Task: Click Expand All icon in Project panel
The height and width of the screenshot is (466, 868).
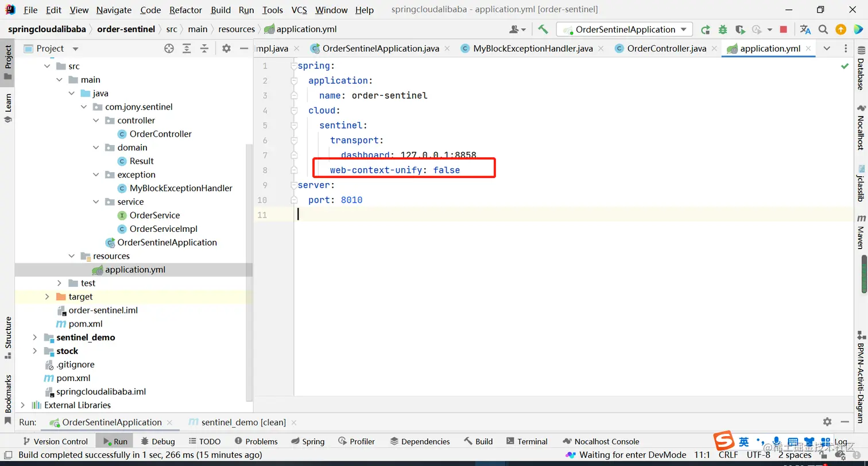Action: (x=187, y=49)
